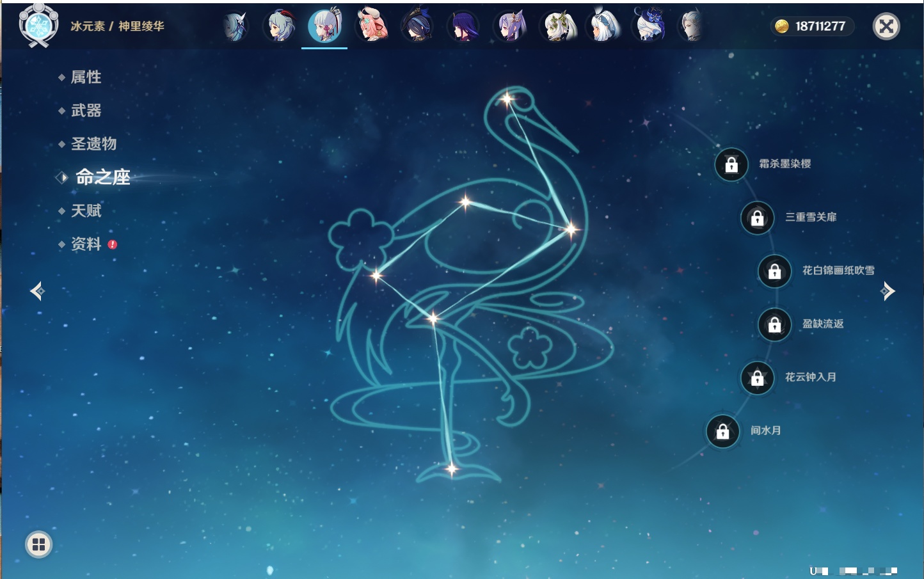Select the locked 三重雪关扉 constellation icon
The image size is (924, 579).
[757, 218]
